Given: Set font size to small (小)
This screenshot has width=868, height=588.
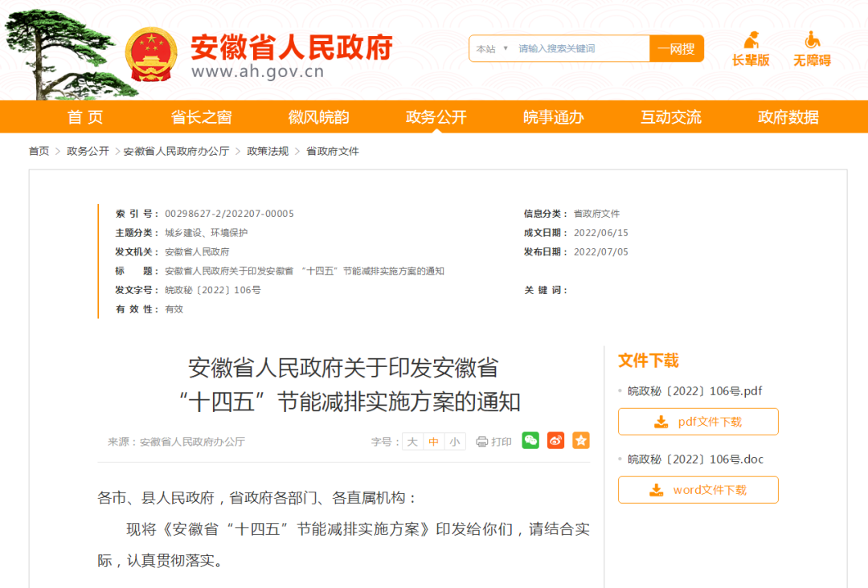Looking at the screenshot, I should [x=455, y=442].
